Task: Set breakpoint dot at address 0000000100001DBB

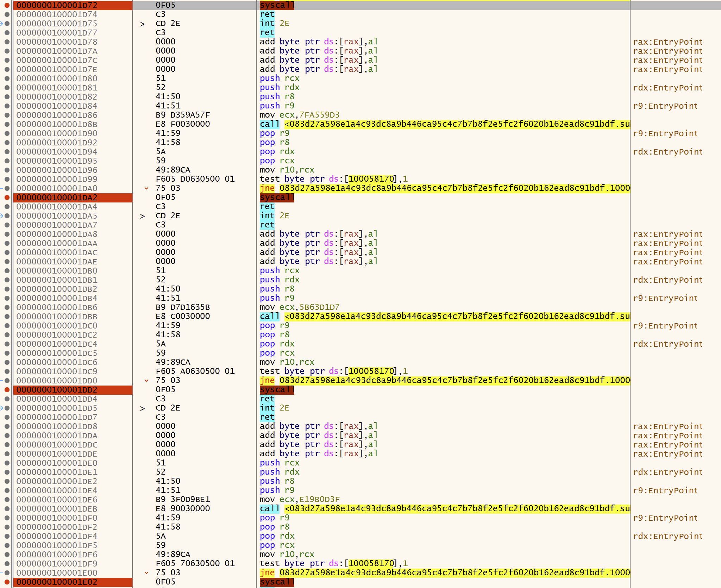Action: [7, 317]
